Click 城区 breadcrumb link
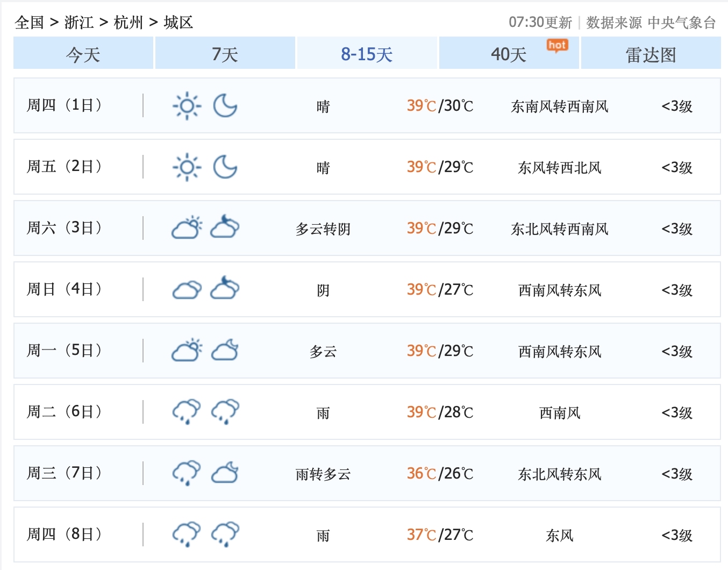Image resolution: width=728 pixels, height=570 pixels. [179, 23]
